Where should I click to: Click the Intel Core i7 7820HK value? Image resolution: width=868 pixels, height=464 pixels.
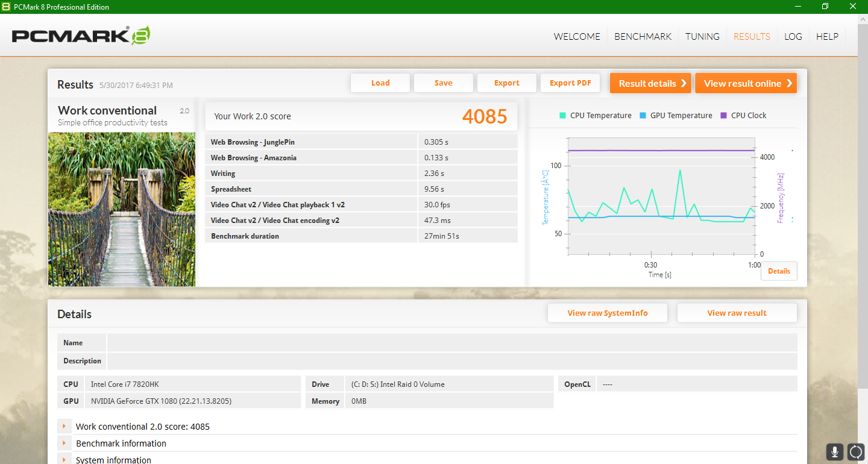125,384
